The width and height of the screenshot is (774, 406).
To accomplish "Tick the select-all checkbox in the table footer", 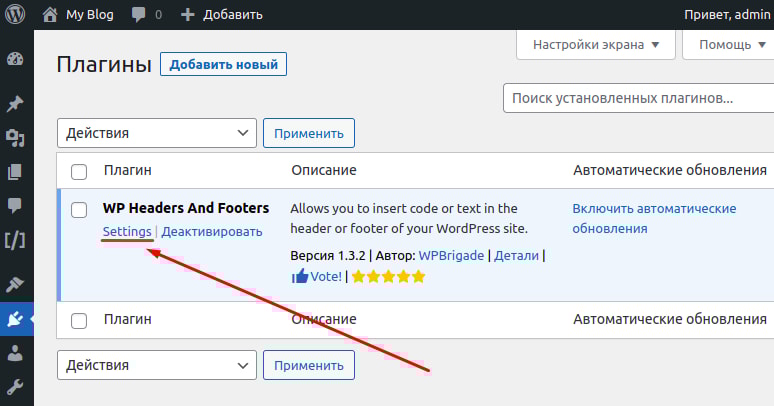I will click(79, 321).
